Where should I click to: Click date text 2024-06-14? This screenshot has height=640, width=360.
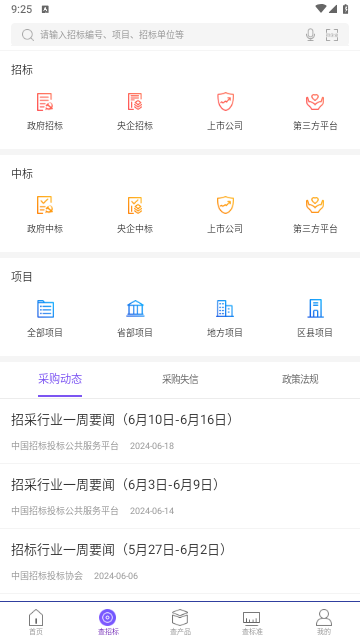pyautogui.click(x=152, y=511)
